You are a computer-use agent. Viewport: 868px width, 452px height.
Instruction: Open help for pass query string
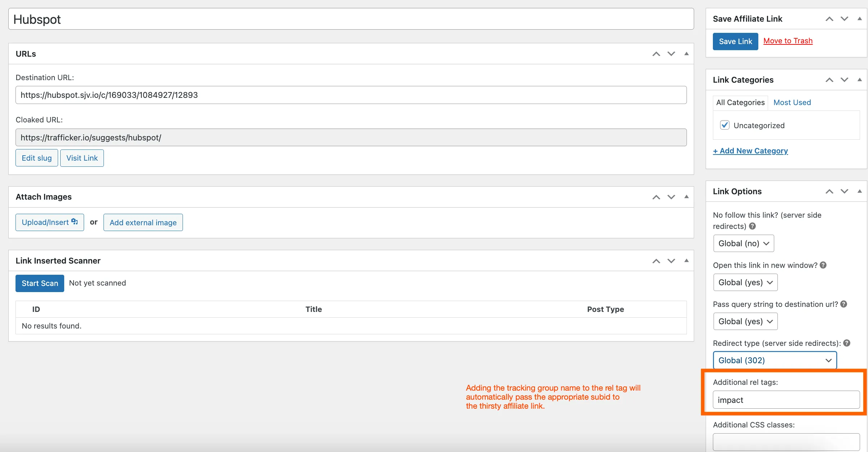(x=843, y=304)
